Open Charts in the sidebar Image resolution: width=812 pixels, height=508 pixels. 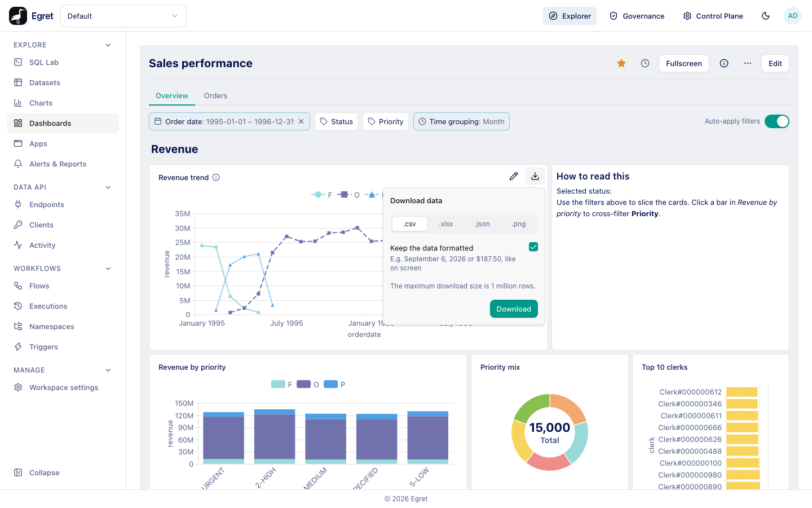pyautogui.click(x=63, y=103)
